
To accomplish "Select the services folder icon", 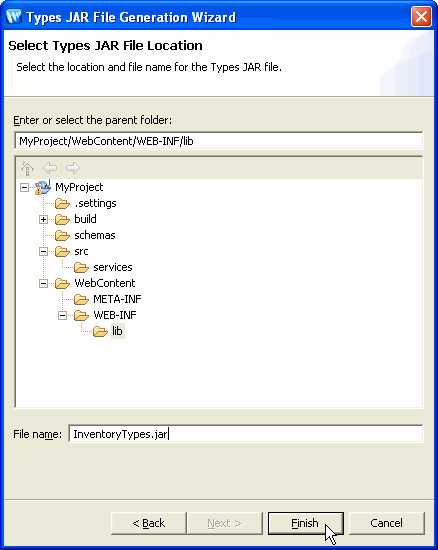I will pyautogui.click(x=81, y=268).
